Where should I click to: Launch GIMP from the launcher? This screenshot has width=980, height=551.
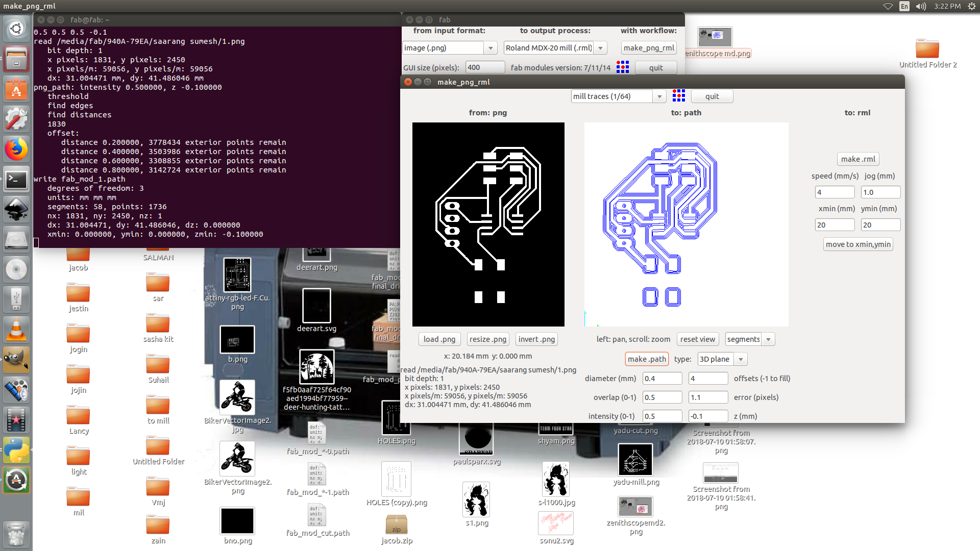(x=16, y=360)
